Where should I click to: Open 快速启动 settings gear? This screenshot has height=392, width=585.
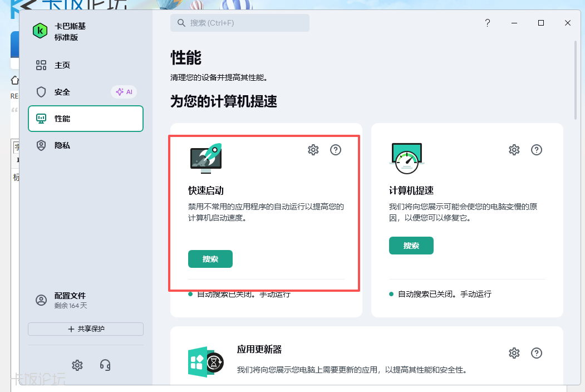(313, 150)
